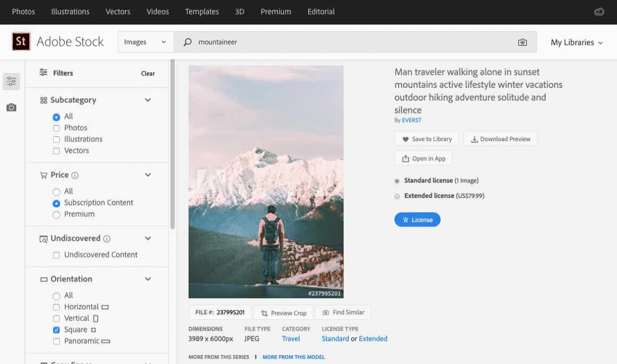Open the camera icon in left rail

tap(11, 107)
